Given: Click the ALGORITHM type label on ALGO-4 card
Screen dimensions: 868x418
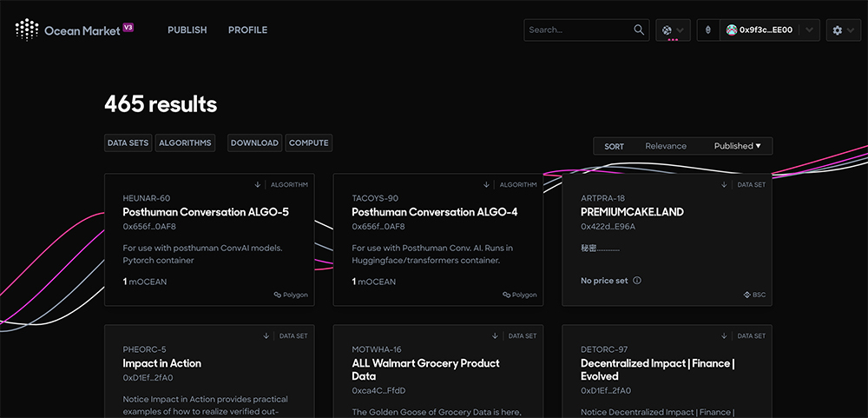Looking at the screenshot, I should click(518, 184).
